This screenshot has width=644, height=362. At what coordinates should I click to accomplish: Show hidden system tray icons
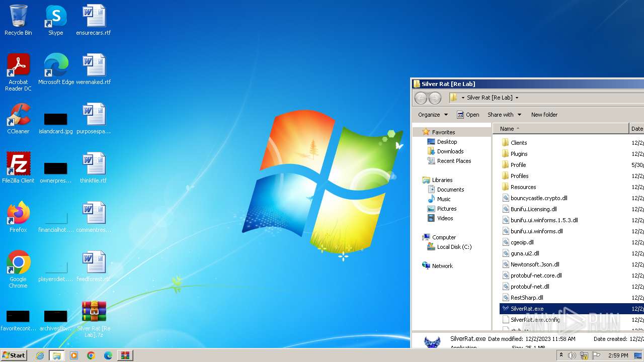(x=561, y=355)
